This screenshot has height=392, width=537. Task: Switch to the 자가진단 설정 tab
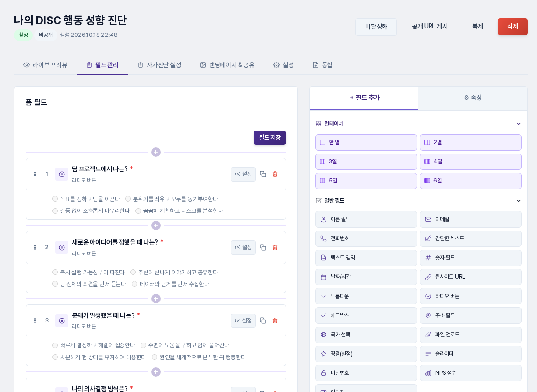click(x=160, y=65)
